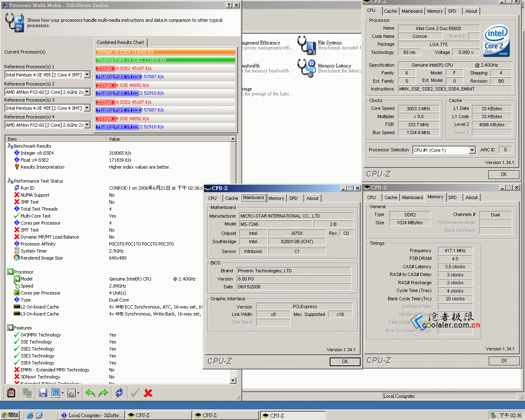Click the system tray icon beside the clock
The image size is (525, 420).
(x=493, y=415)
